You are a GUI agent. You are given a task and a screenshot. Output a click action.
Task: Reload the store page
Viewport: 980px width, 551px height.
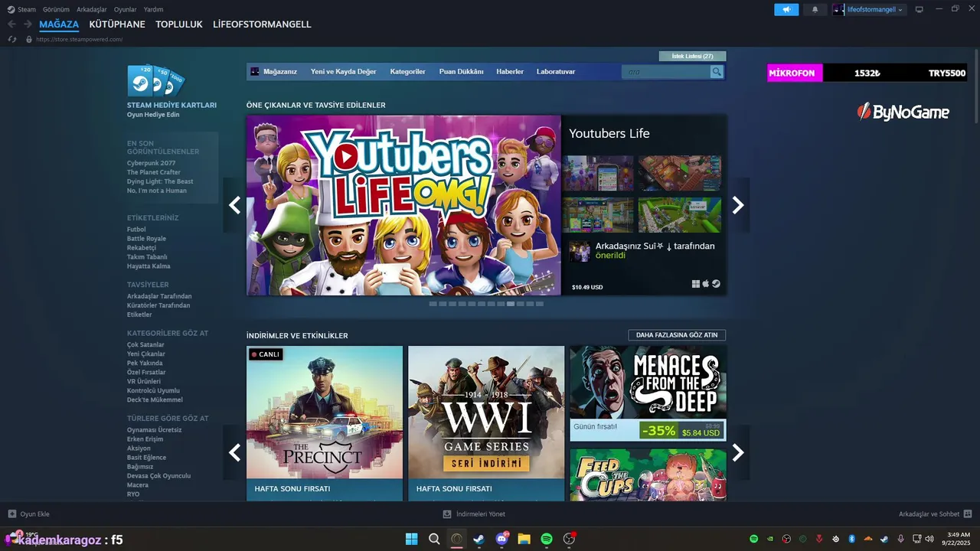pyautogui.click(x=12, y=39)
